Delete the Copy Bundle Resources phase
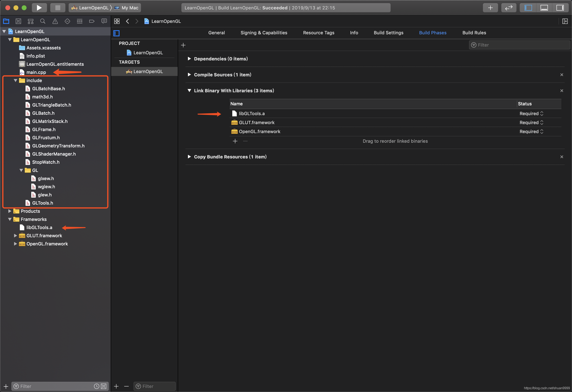The height and width of the screenshot is (392, 572). (x=562, y=157)
